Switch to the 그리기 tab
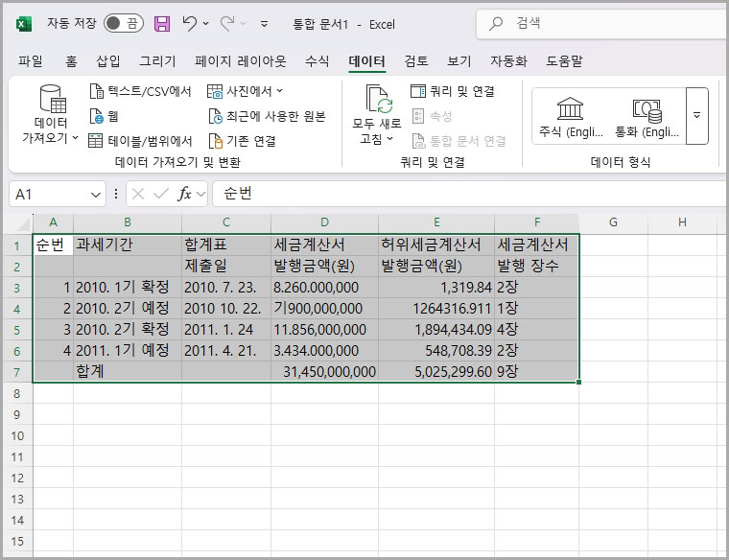Viewport: 729px width, 560px height. [157, 60]
